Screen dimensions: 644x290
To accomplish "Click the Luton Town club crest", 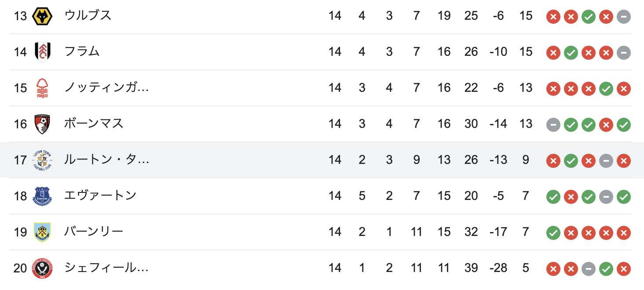I will point(43,160).
